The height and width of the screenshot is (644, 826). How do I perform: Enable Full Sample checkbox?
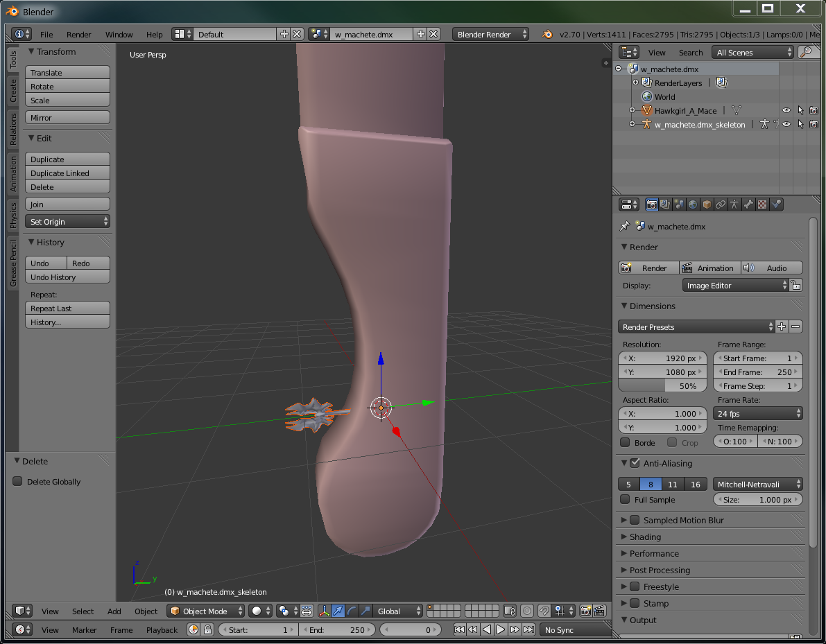625,498
